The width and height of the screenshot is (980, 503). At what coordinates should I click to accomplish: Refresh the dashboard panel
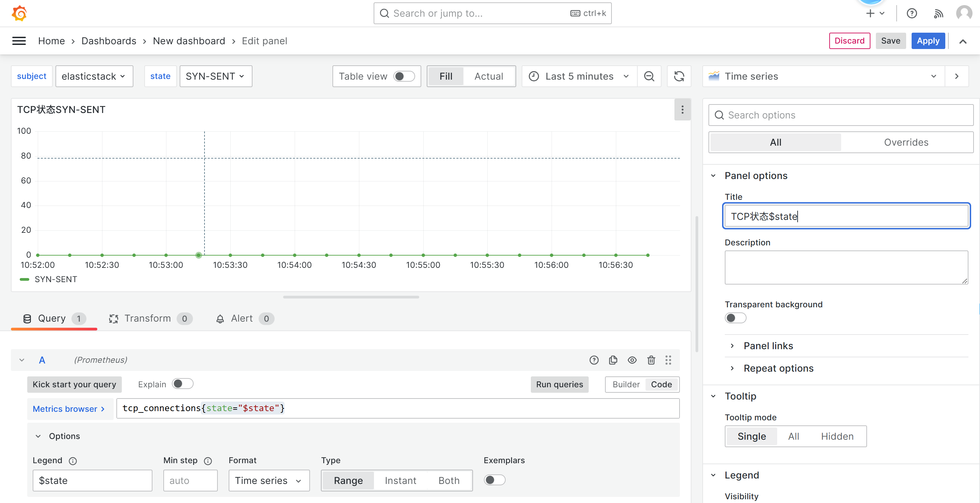click(679, 76)
